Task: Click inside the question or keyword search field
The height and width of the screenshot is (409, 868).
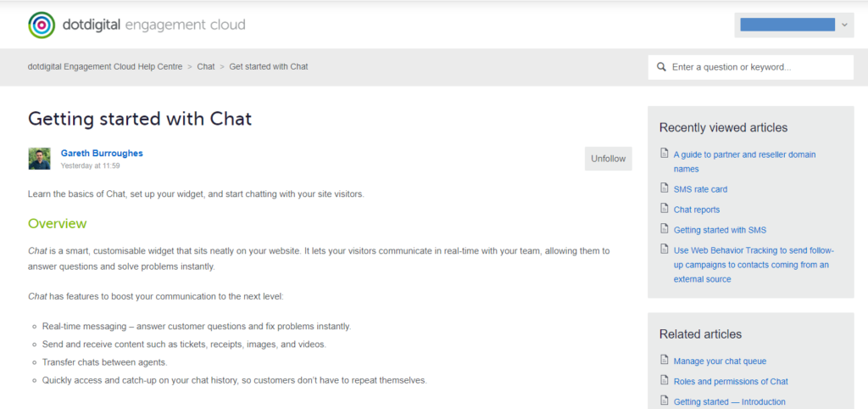Action: tap(757, 67)
